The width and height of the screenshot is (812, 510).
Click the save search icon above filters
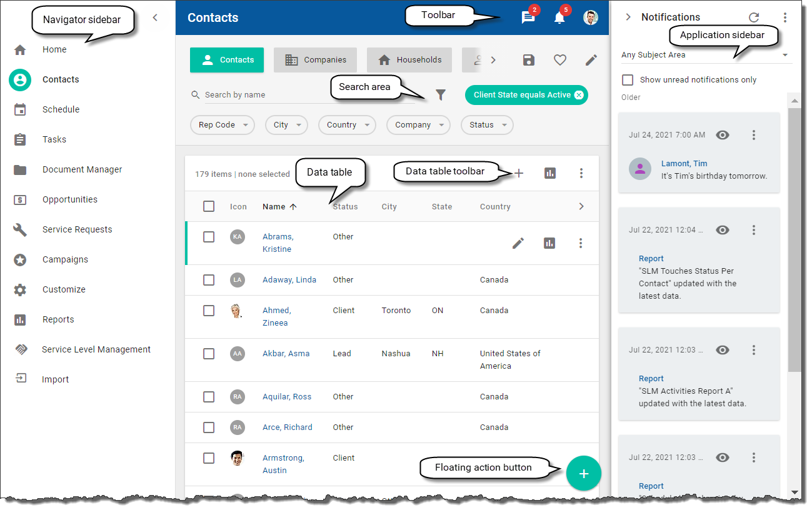pyautogui.click(x=528, y=59)
